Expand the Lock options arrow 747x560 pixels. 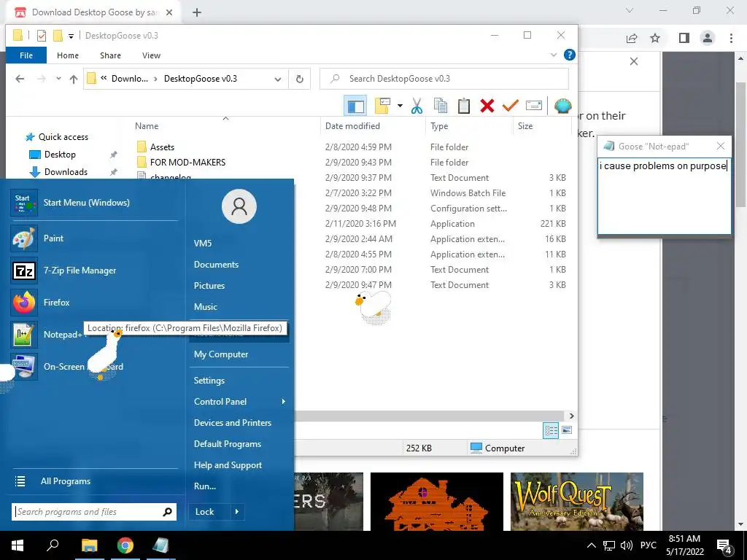point(237,512)
